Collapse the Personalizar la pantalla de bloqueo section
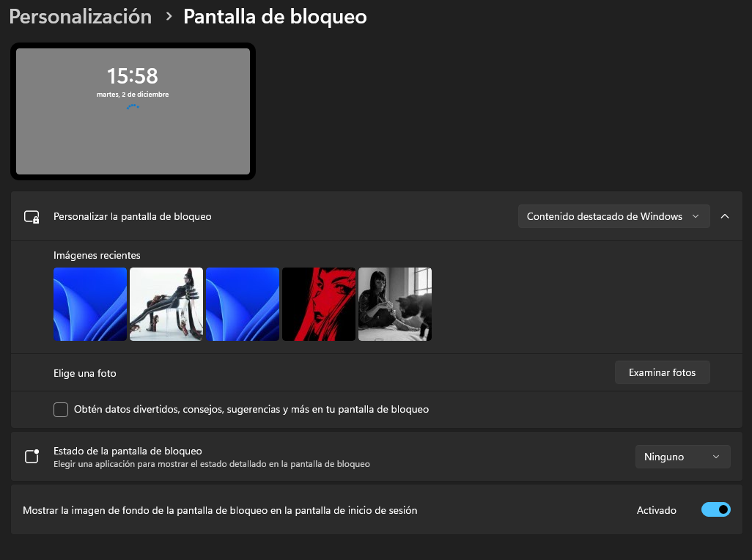 tap(725, 216)
